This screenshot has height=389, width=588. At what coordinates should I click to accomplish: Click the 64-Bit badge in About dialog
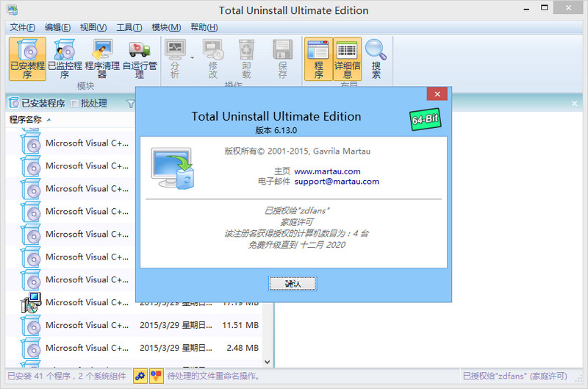(x=425, y=120)
